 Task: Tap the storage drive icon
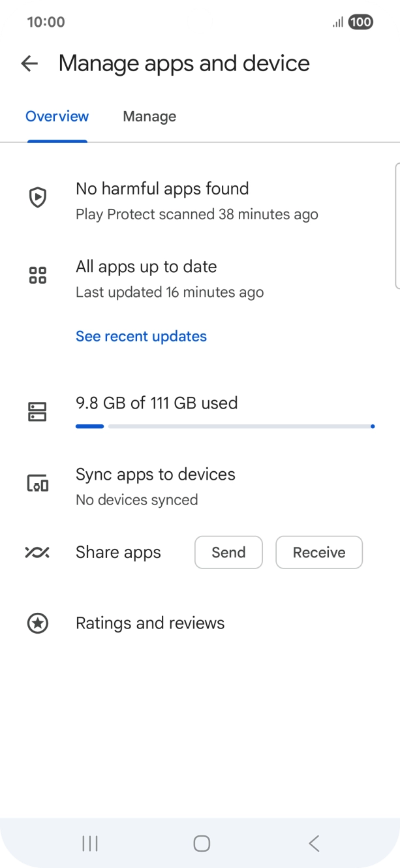pyautogui.click(x=38, y=412)
